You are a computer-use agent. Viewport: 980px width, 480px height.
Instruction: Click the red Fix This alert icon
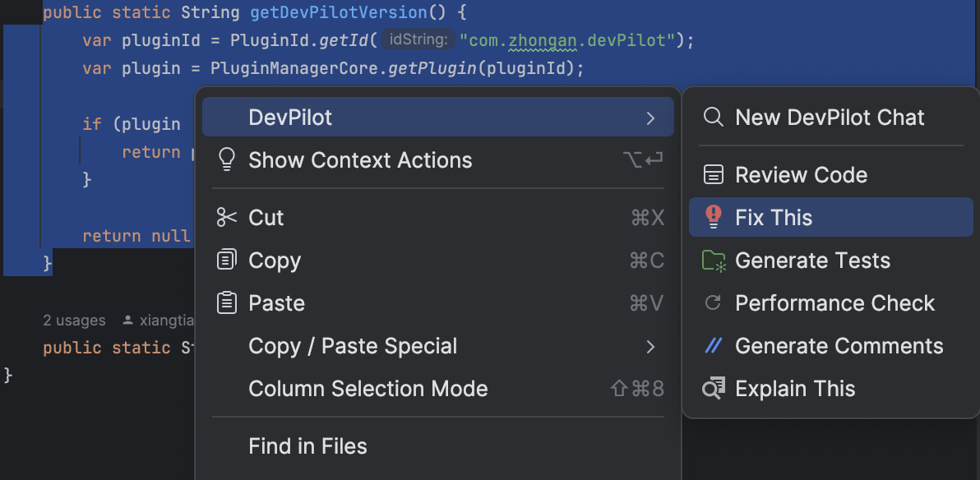(x=714, y=218)
